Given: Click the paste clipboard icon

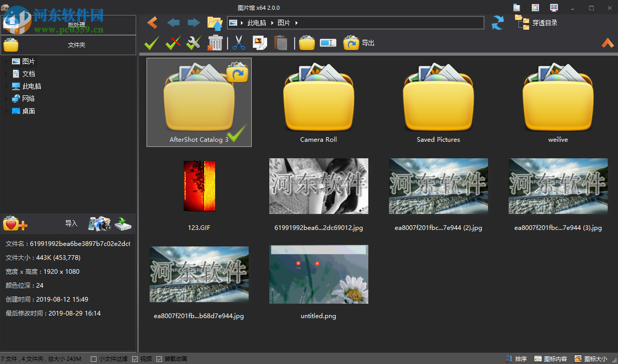Looking at the screenshot, I should click(x=281, y=43).
